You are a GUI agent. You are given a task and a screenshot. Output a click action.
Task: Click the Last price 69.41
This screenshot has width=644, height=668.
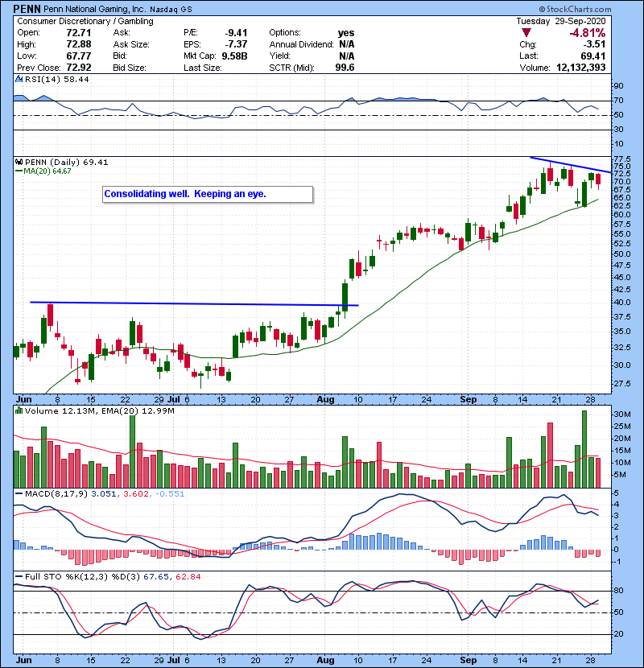point(592,56)
